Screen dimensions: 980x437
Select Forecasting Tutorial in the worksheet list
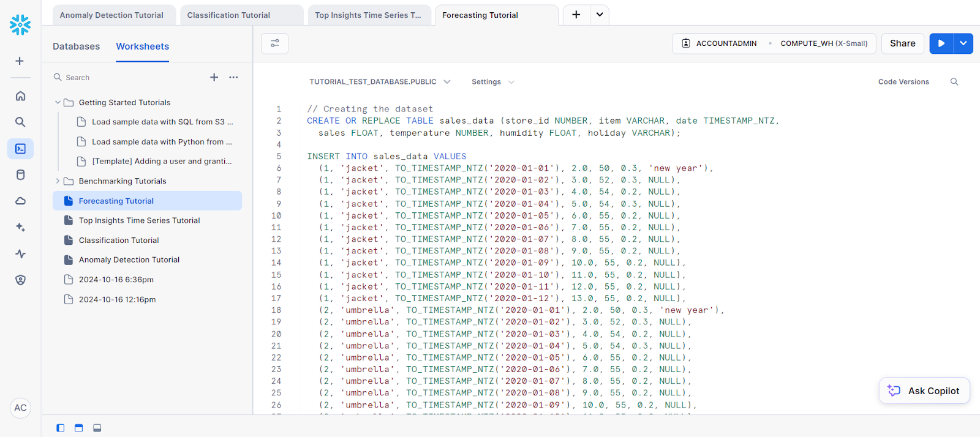click(147, 201)
